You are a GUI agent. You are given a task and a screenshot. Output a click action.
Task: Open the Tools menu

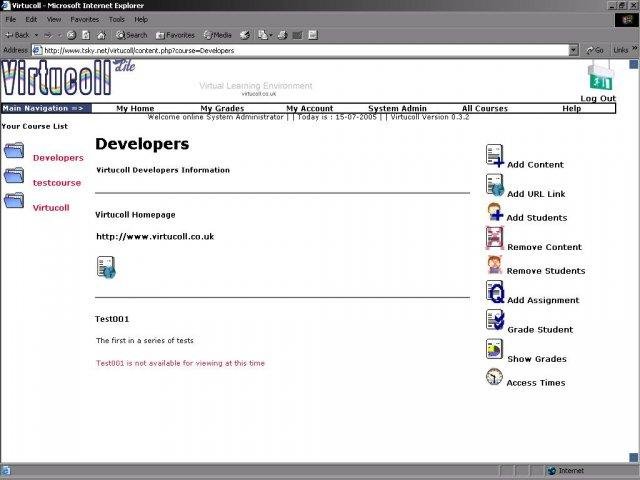[116, 19]
